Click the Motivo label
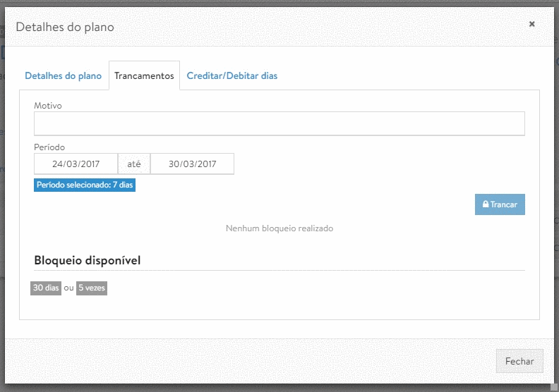This screenshot has height=392, width=559. [48, 106]
